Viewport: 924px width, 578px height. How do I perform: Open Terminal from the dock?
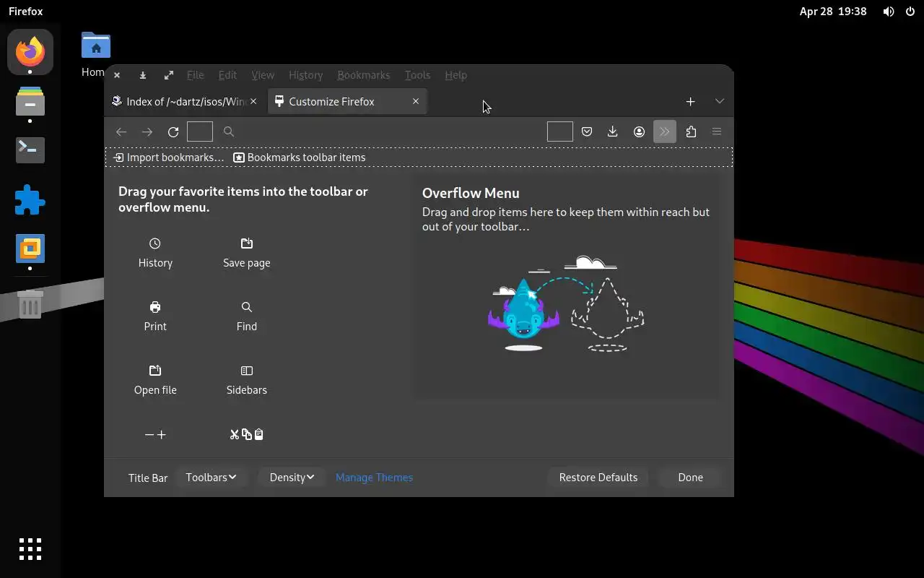[30, 150]
